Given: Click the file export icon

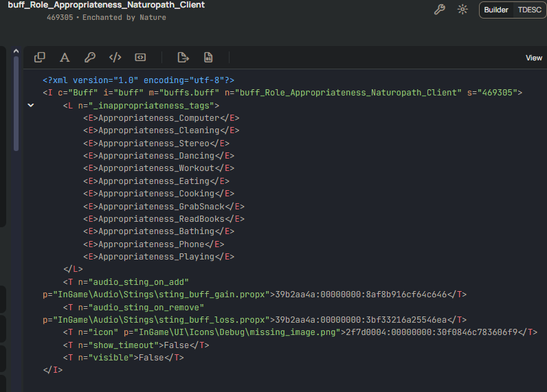Looking at the screenshot, I should [183, 58].
